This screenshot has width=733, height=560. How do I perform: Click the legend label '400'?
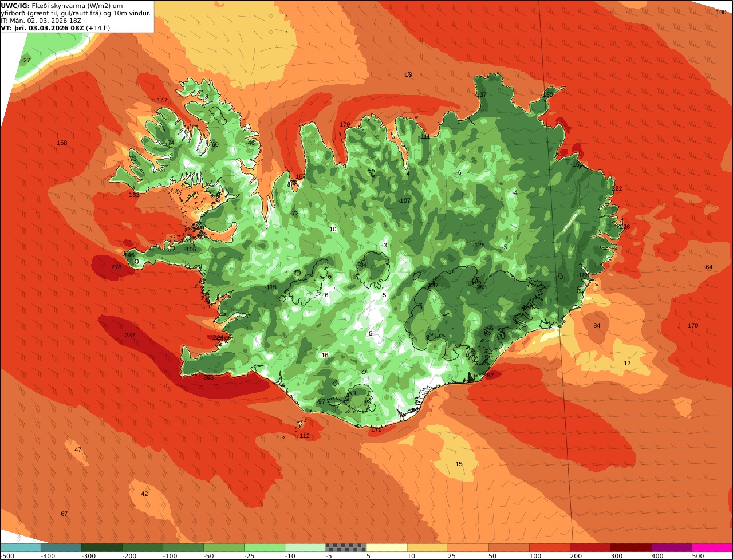[657, 556]
